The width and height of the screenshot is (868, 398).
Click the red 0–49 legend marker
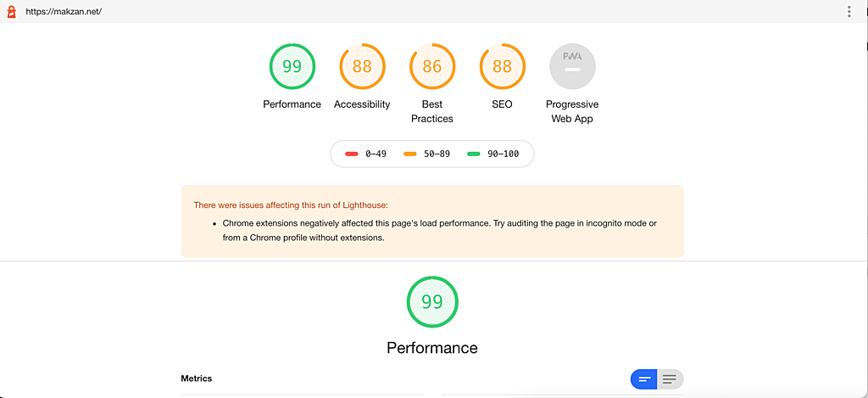tap(351, 154)
